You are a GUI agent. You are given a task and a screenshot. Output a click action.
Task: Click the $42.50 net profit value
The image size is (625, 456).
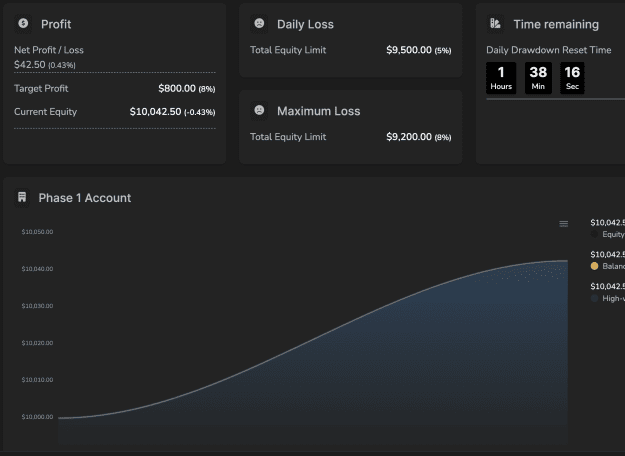pyautogui.click(x=30, y=65)
